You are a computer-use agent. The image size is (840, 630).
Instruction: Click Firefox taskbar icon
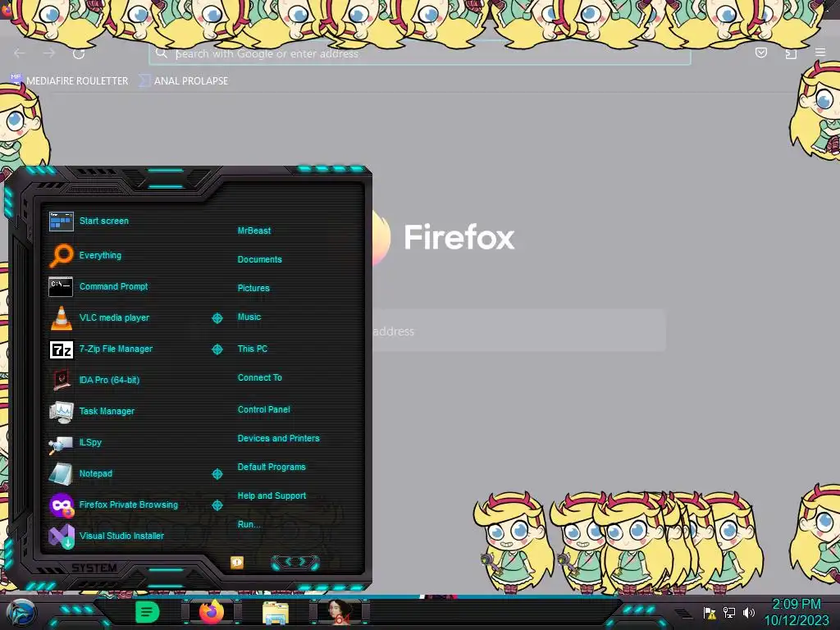[x=212, y=612]
